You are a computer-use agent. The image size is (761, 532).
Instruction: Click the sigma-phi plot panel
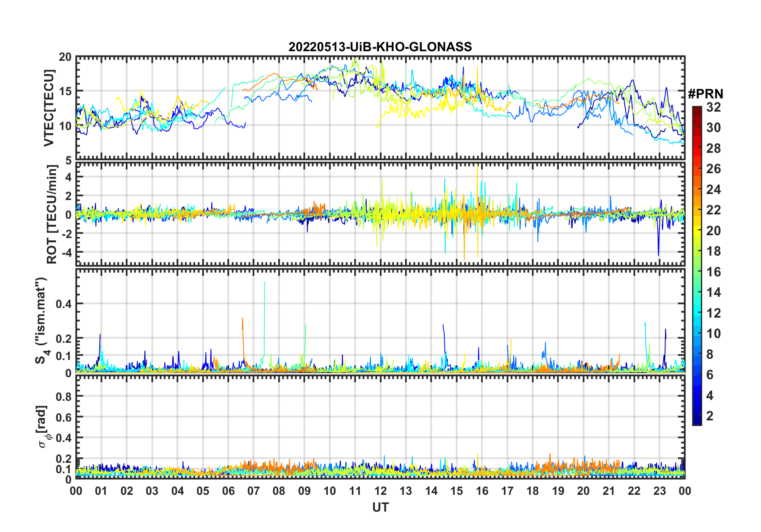coord(380,427)
